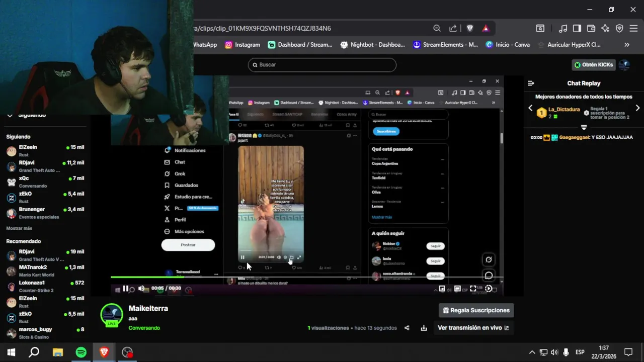Viewport: 644px width, 362px height.
Task: Open Brave playlist music note icon
Action: (563, 29)
